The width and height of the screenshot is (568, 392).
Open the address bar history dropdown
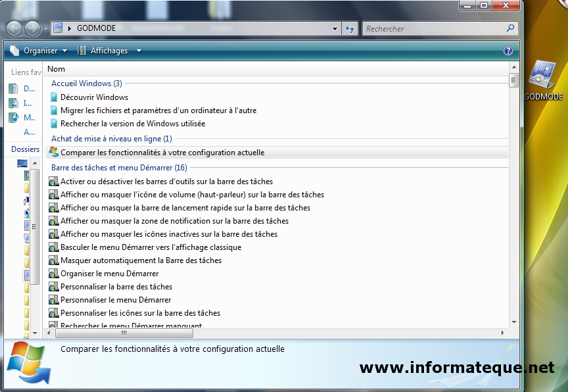[335, 29]
